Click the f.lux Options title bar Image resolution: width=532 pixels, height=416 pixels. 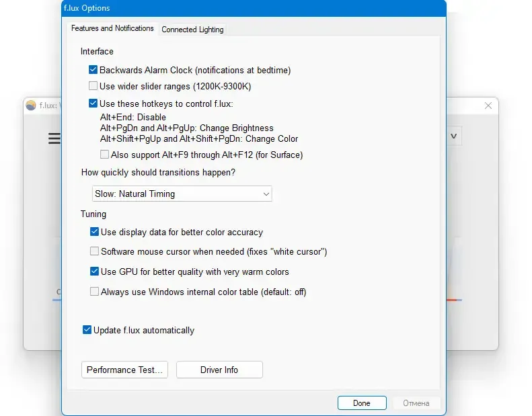tap(254, 8)
